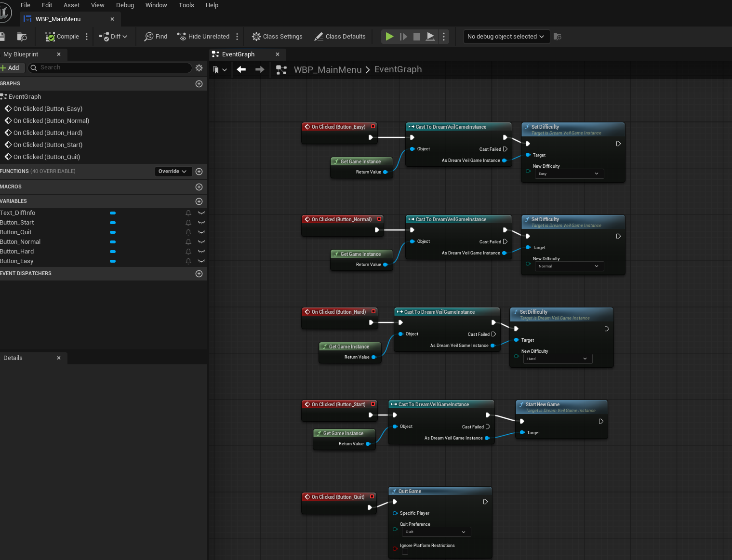
Task: Toggle Hide Unrelated nodes icon
Action: (x=181, y=37)
